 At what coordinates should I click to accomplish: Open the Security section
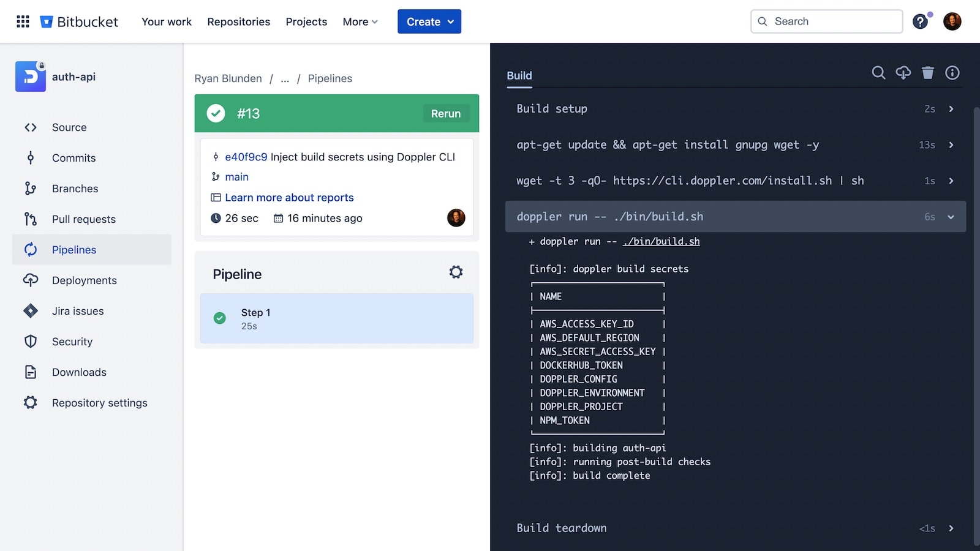pos(72,341)
